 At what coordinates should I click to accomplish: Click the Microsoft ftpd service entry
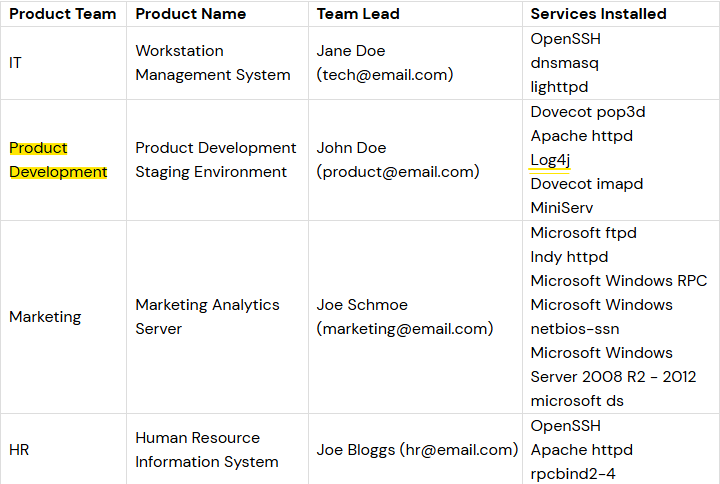click(583, 233)
